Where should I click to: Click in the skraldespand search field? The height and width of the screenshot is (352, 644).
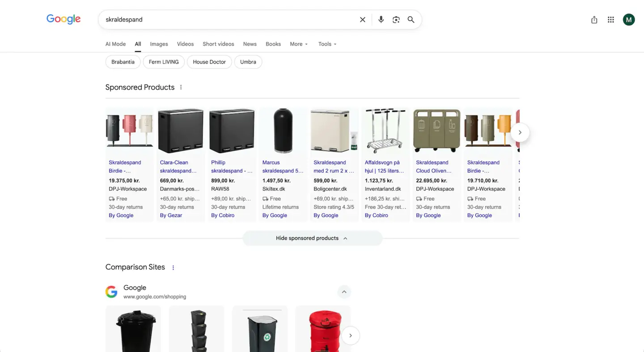coord(228,20)
